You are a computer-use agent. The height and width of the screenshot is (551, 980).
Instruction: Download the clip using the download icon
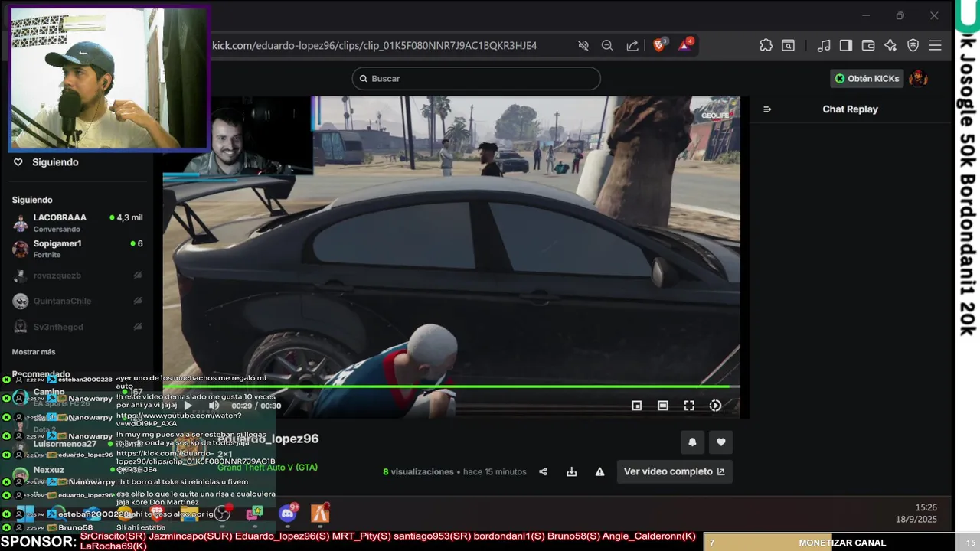(x=571, y=471)
